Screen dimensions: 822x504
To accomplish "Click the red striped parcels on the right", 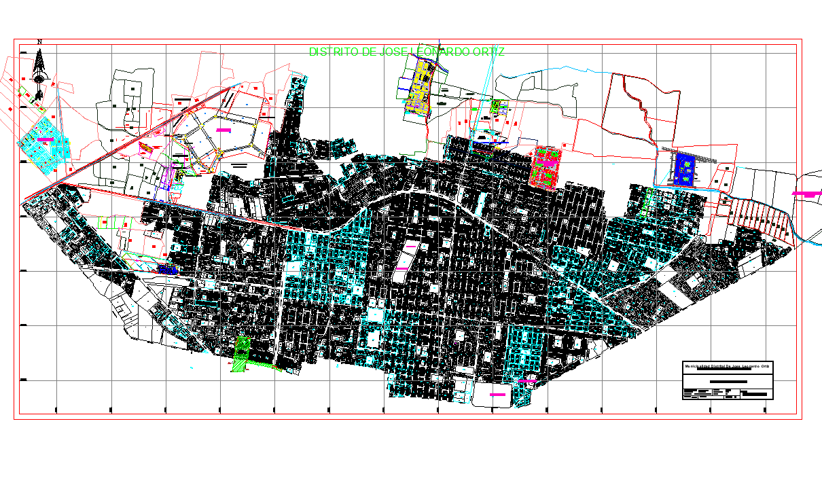I will click(761, 216).
